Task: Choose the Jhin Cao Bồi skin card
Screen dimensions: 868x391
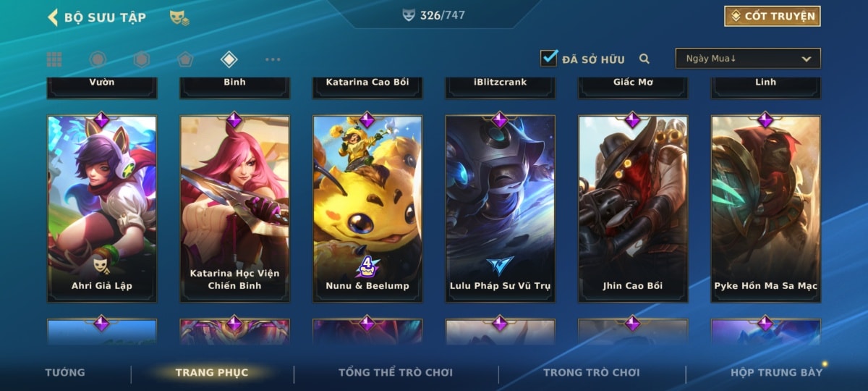Action: point(633,208)
